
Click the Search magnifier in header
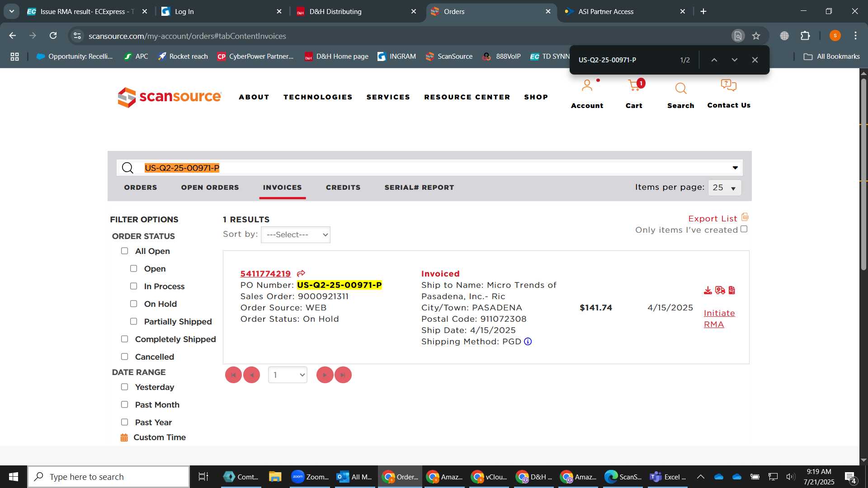(x=681, y=89)
